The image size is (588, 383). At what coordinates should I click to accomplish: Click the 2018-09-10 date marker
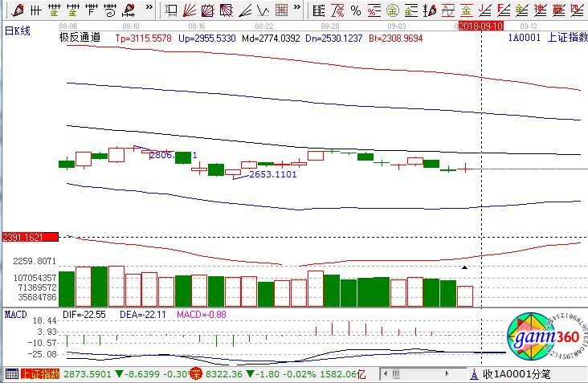481,26
